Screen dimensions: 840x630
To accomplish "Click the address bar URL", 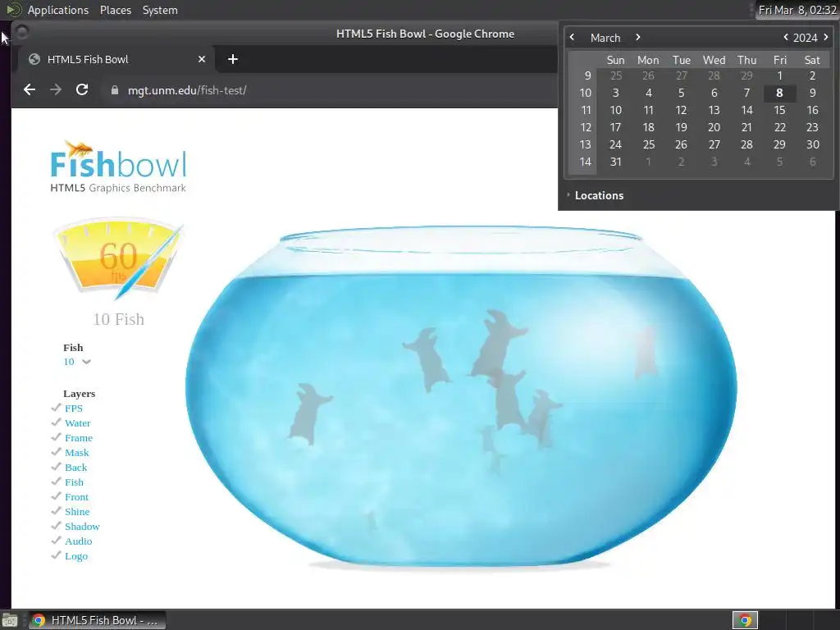I will pos(187,90).
